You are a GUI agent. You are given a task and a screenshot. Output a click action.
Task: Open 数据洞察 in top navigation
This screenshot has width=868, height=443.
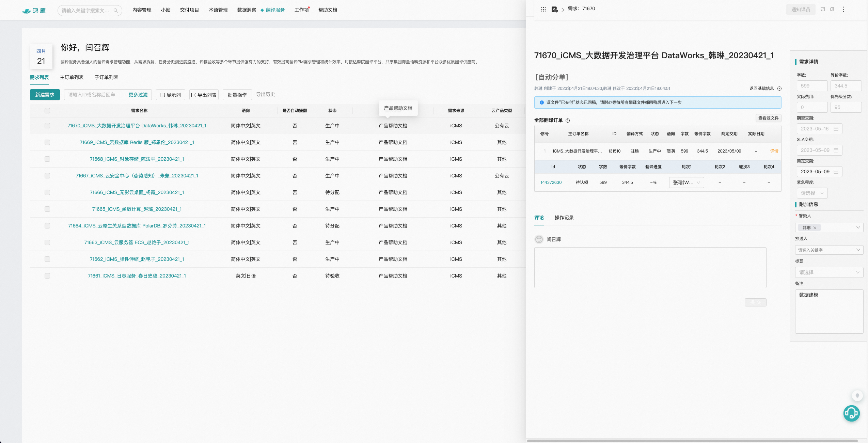tap(247, 10)
